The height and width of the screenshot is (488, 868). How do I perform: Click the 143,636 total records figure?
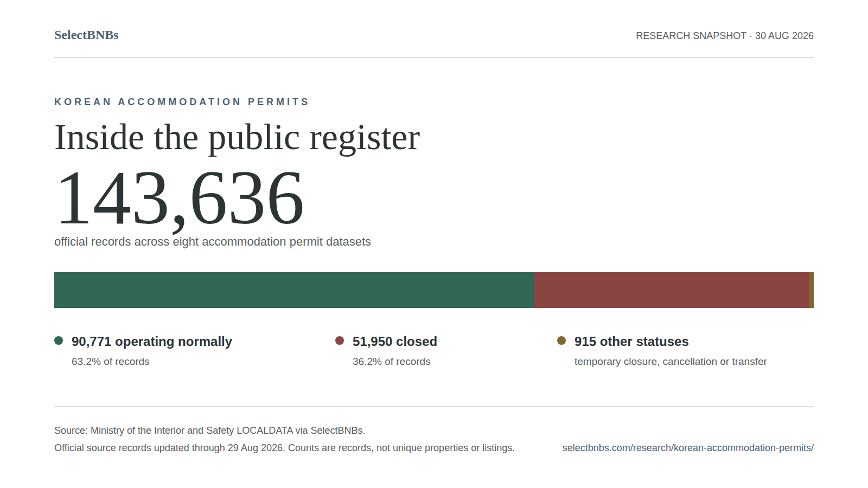pos(180,198)
